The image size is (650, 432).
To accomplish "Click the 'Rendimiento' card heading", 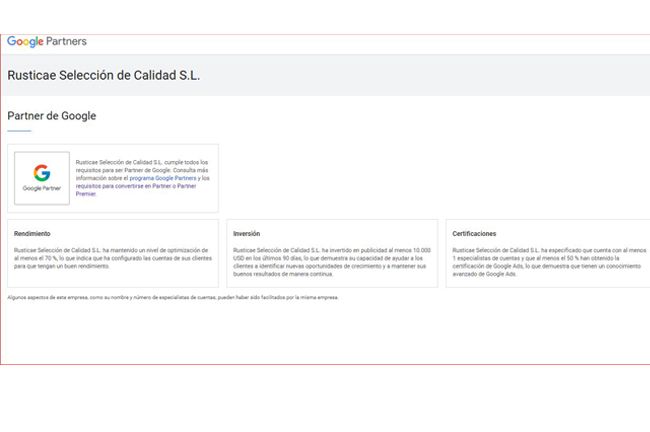I will point(32,234).
